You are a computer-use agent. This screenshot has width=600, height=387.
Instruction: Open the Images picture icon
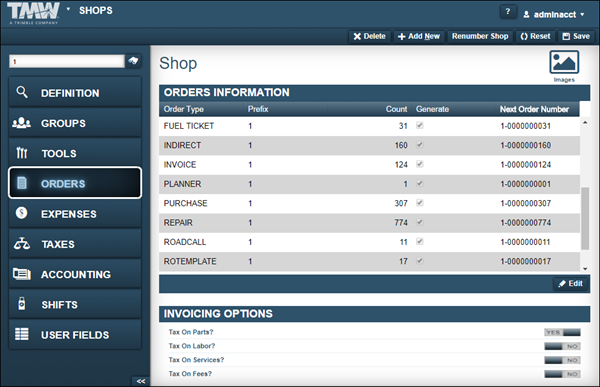pos(564,62)
